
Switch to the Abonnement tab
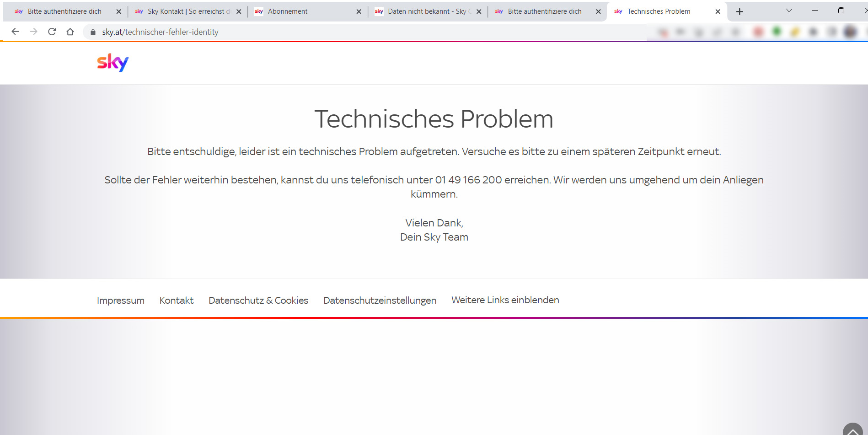[302, 11]
